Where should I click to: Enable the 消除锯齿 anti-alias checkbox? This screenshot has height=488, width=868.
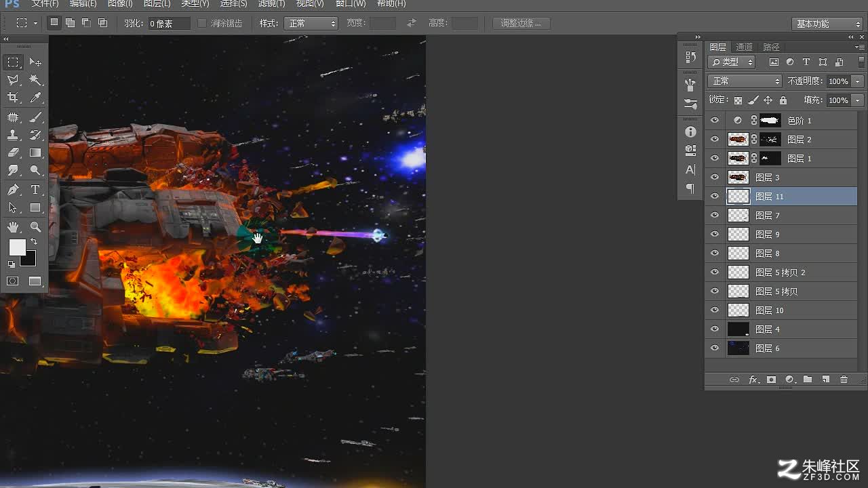coord(201,23)
